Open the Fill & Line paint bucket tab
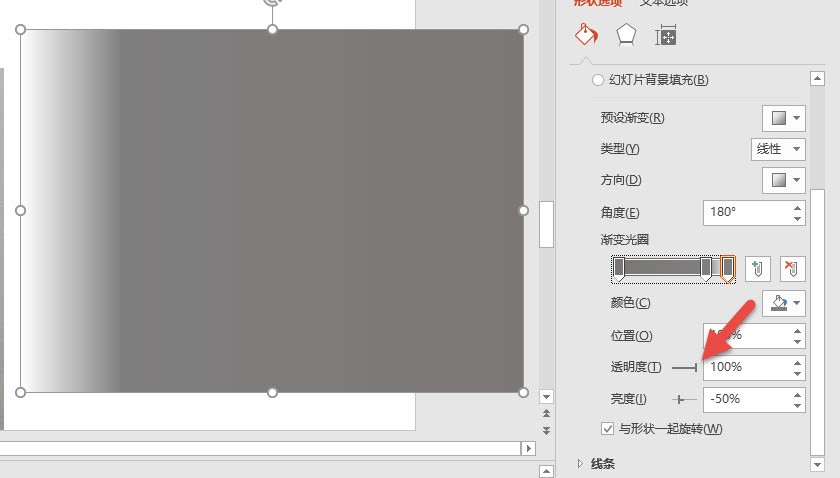Screen dimensions: 840x478 586,35
